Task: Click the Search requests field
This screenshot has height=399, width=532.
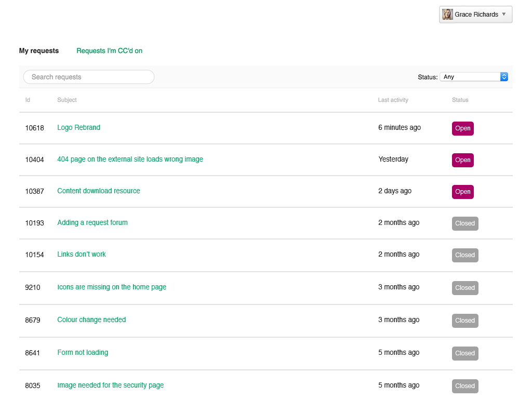Action: (x=89, y=77)
